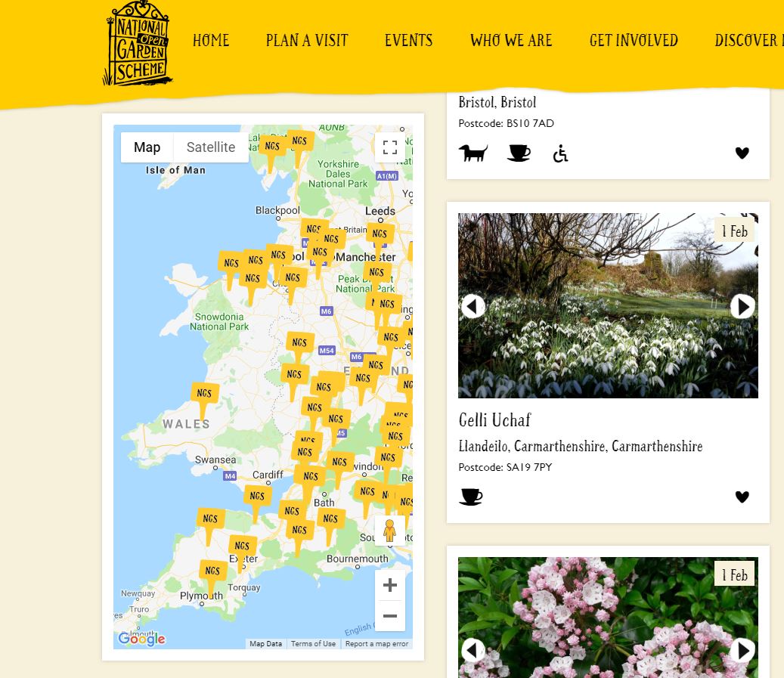Click Terms of Use on map
Image resolution: width=784 pixels, height=678 pixels.
coord(313,644)
